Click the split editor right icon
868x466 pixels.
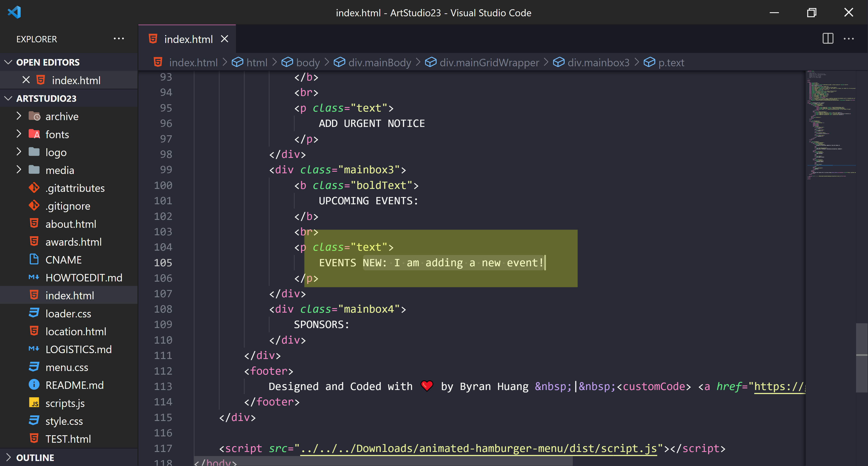pyautogui.click(x=828, y=39)
